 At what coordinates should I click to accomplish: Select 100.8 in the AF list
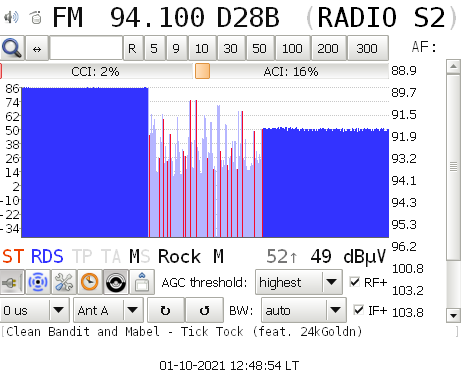pyautogui.click(x=407, y=269)
